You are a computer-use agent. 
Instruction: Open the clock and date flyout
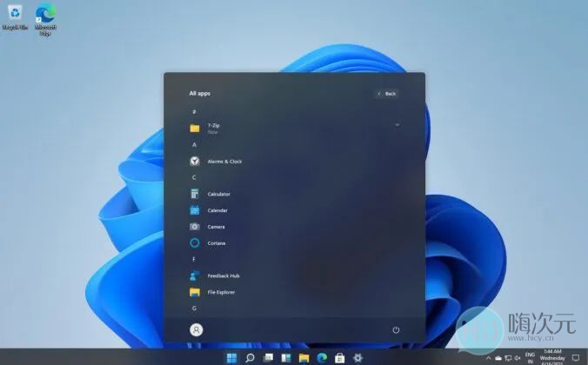(x=552, y=357)
